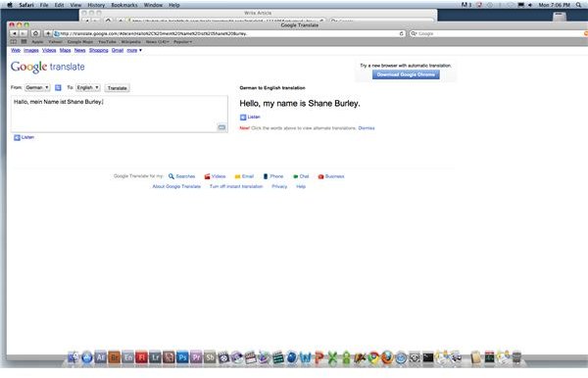Open Microsoft Word from the dock
The height and width of the screenshot is (378, 588).
[305, 357]
